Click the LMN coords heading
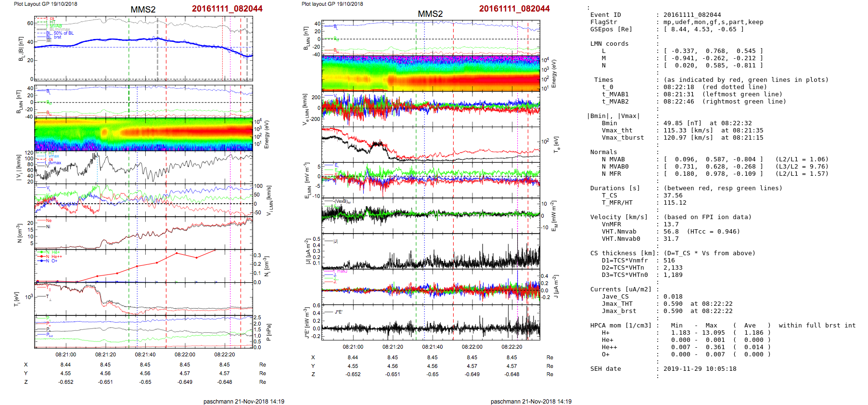 tap(609, 44)
